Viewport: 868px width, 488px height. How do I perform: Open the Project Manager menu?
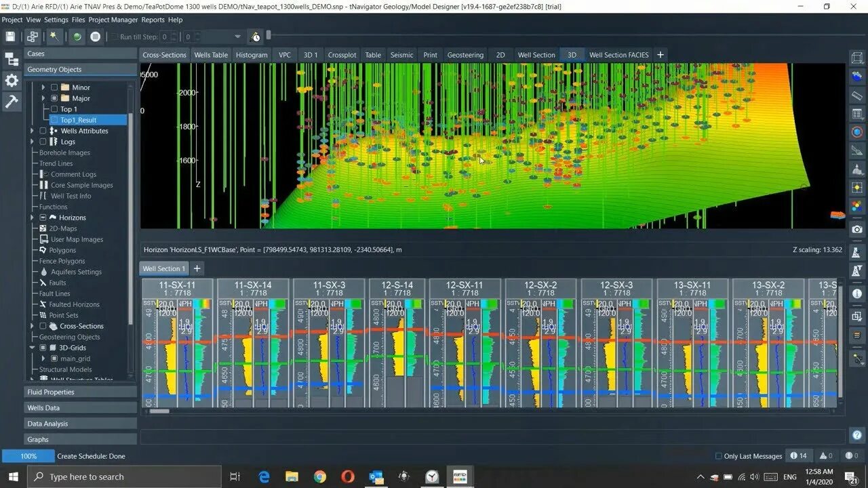coord(113,20)
